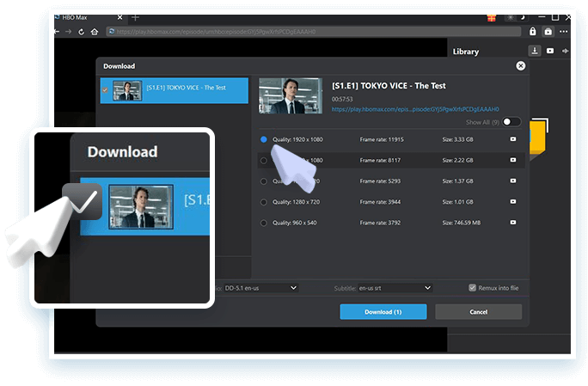This screenshot has width=588, height=386.
Task: Click the padlock icon beside address bar
Action: [x=532, y=32]
